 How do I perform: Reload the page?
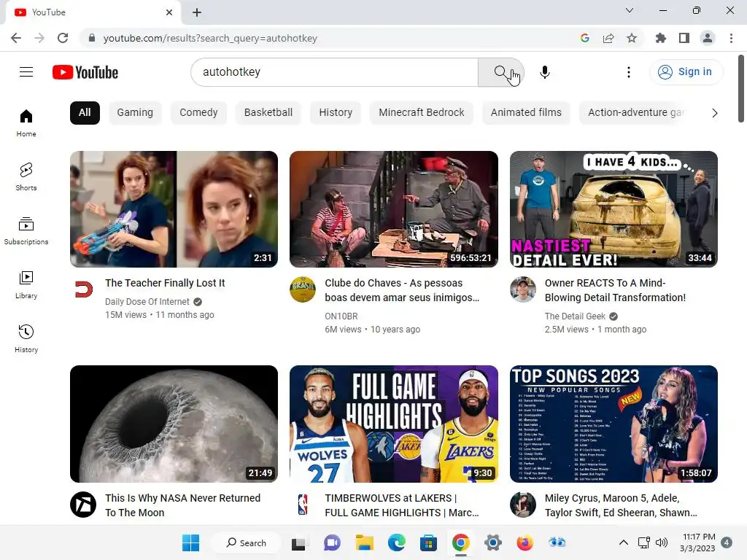click(63, 38)
